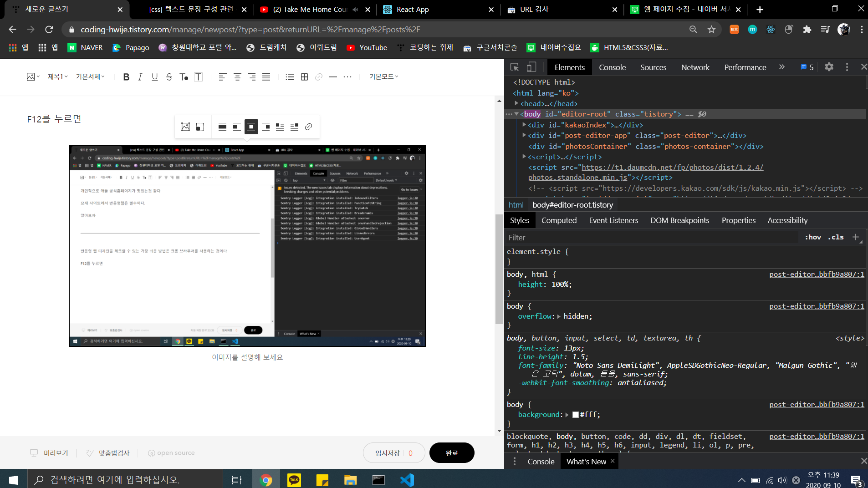Expand the script node in DOM tree
This screenshot has height=488, width=868.
click(524, 156)
